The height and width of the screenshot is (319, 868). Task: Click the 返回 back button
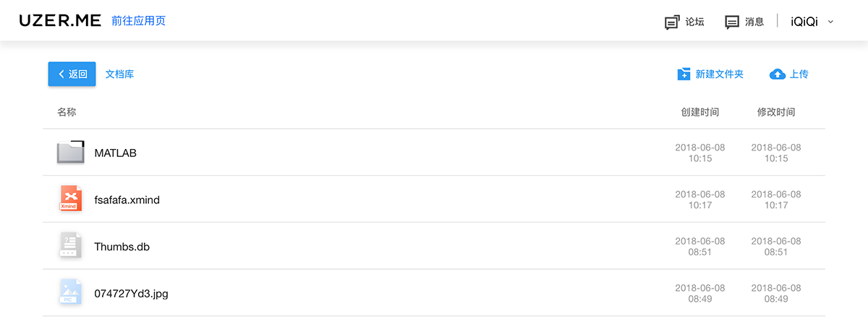pos(72,74)
